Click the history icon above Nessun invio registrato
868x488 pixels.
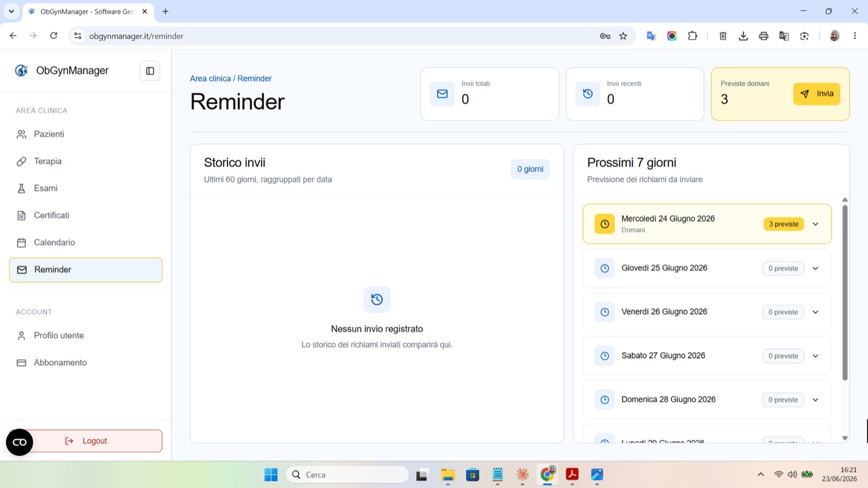[377, 299]
